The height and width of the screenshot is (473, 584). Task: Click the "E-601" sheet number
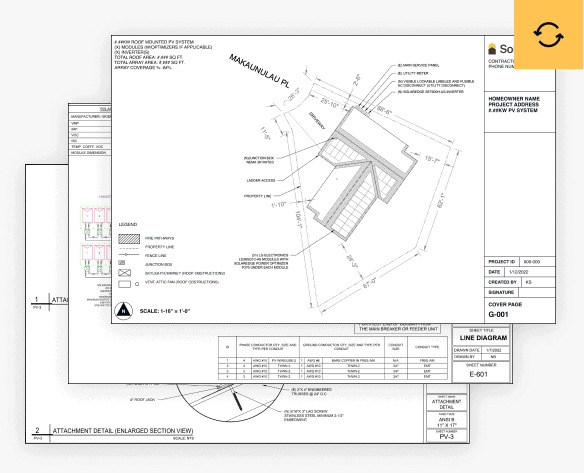click(x=478, y=374)
